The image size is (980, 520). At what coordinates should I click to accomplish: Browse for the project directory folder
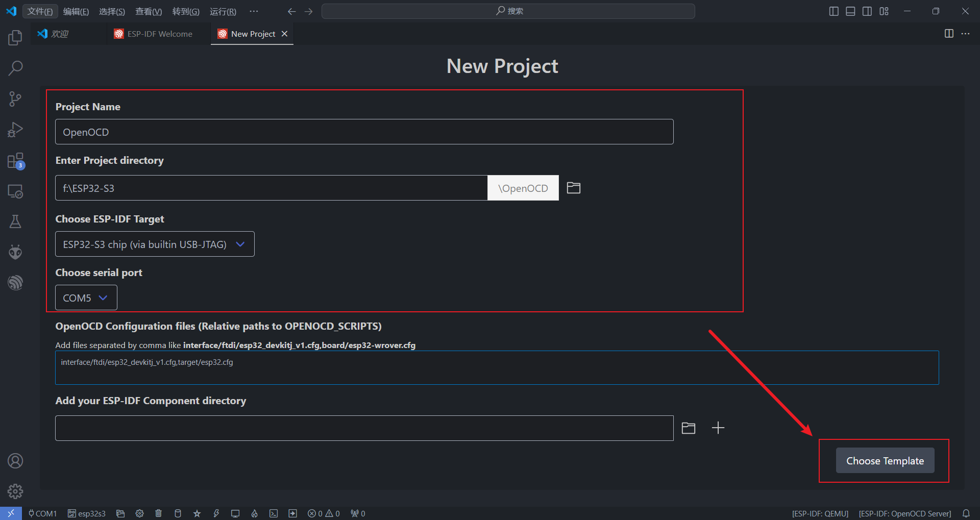pos(574,188)
